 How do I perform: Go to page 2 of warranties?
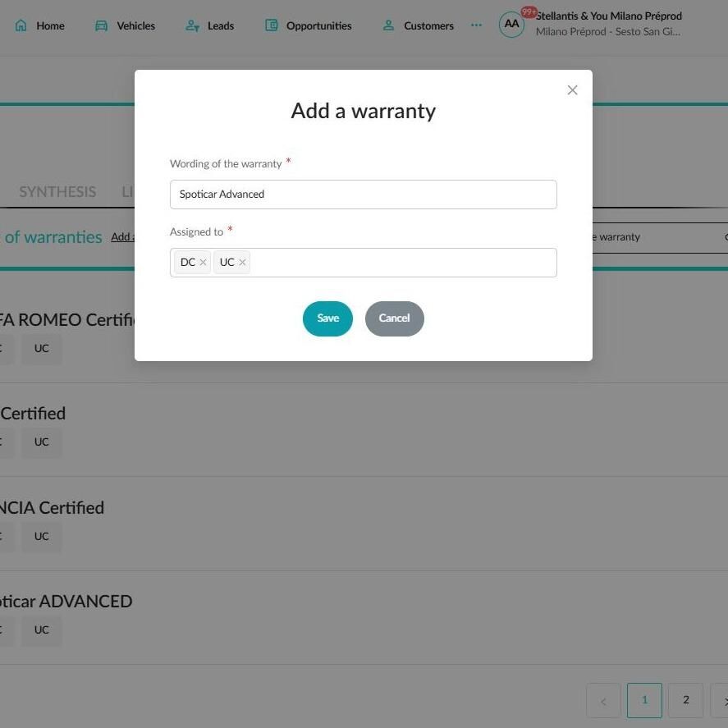click(x=686, y=700)
